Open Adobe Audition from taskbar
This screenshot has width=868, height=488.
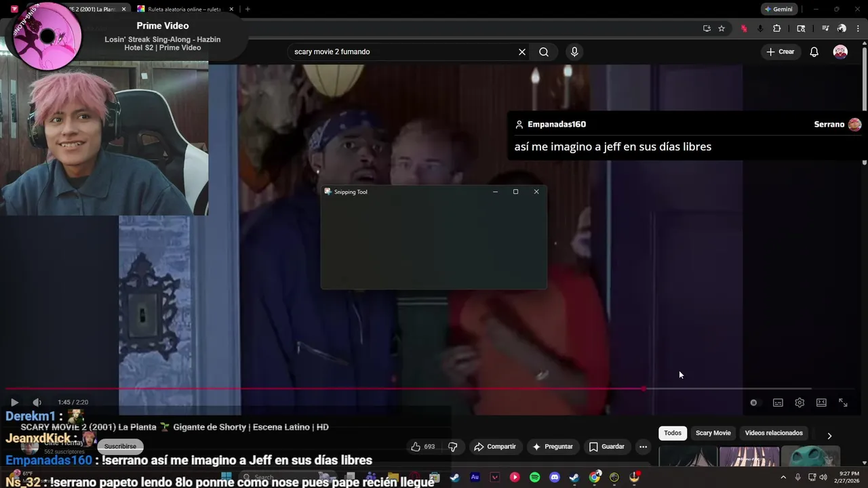click(x=475, y=477)
